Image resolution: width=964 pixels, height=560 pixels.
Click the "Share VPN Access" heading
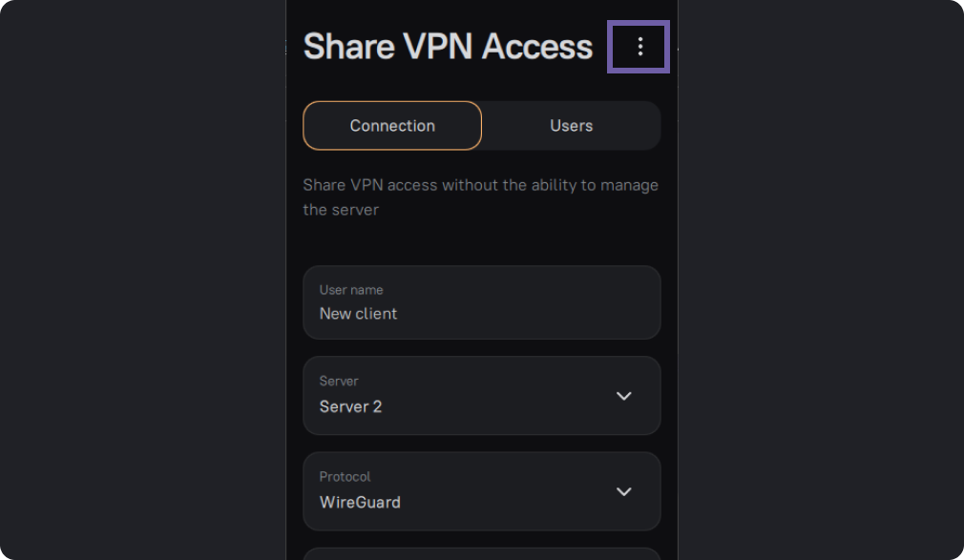pos(448,47)
